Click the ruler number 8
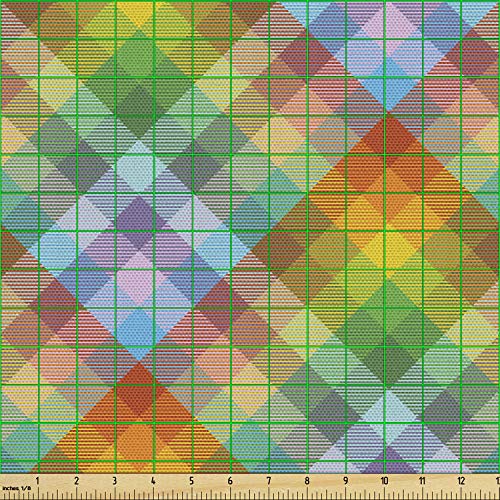 [x=307, y=481]
